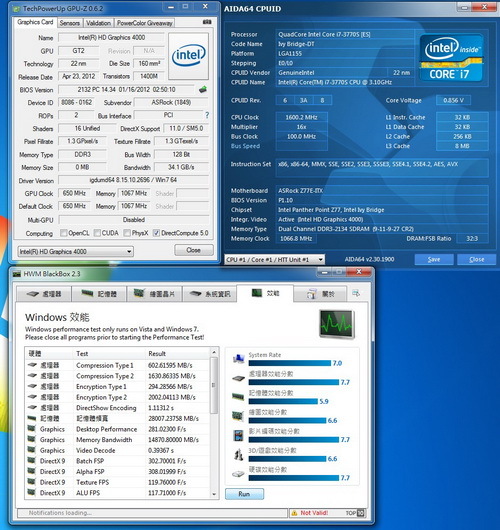
Task: Toggle the CUDA checkbox
Action: (97, 233)
